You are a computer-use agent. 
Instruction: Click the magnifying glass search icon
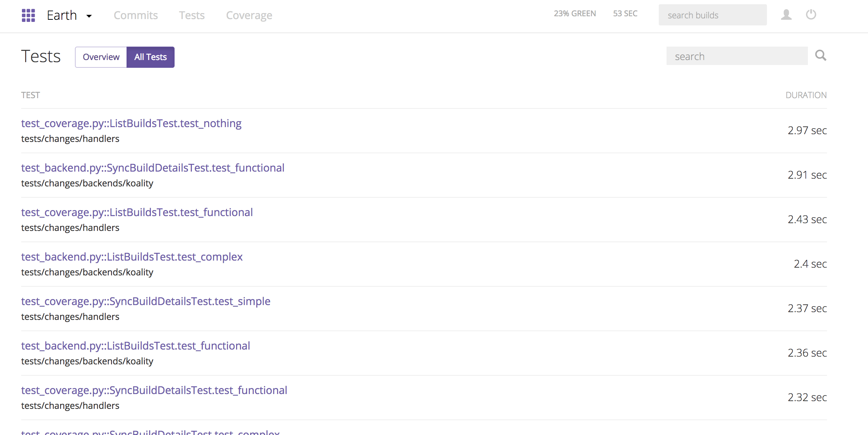point(821,56)
